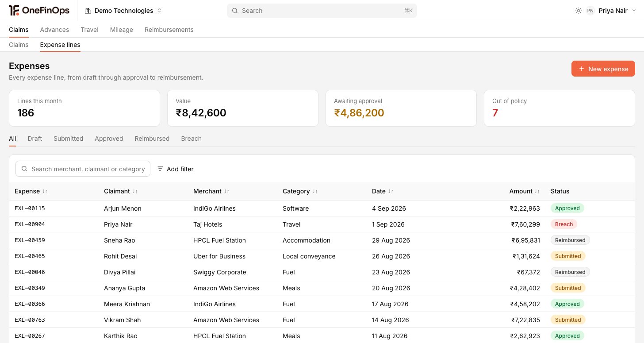The height and width of the screenshot is (343, 644).
Task: Click merchant Uber for Business
Action: point(219,256)
